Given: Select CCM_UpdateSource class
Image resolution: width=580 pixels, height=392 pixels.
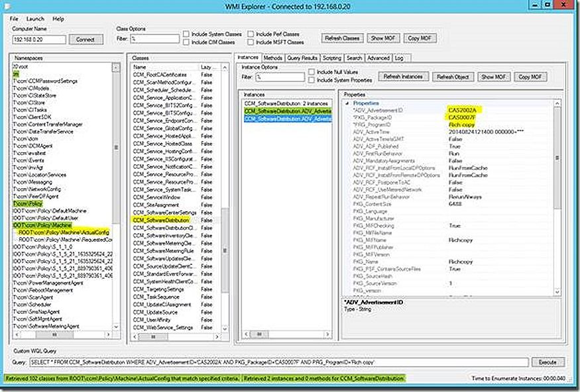Looking at the screenshot, I should [155, 312].
